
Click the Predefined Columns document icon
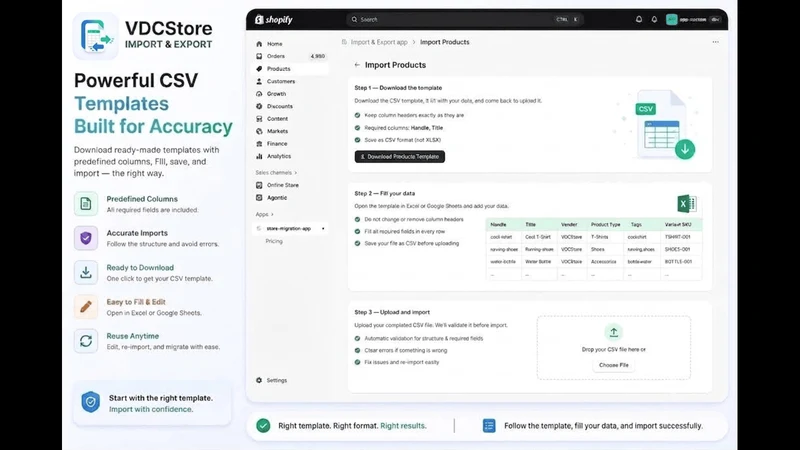click(86, 204)
